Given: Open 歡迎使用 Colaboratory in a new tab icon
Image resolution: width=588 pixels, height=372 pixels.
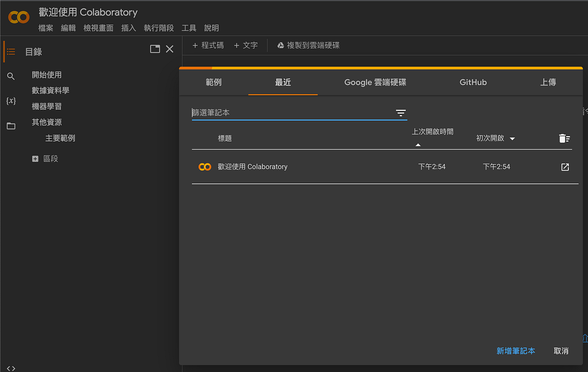Looking at the screenshot, I should click(x=565, y=167).
